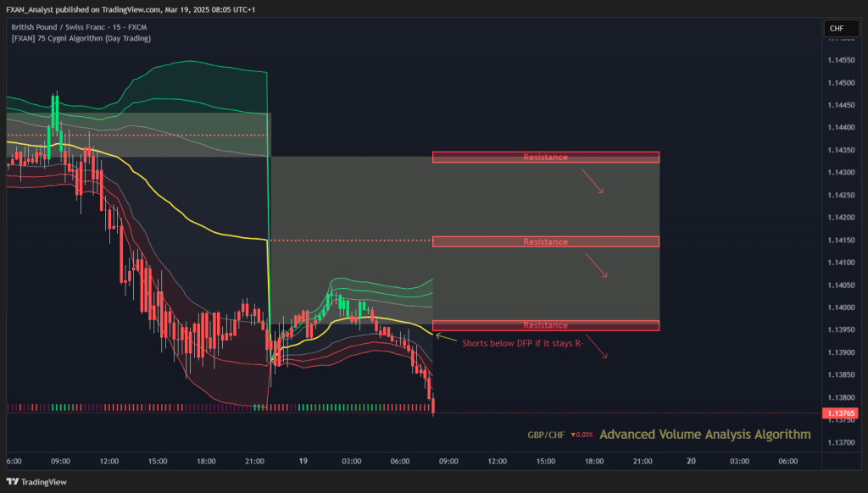Click the 1.14550 price scale label
The height and width of the screenshot is (493, 868).
pyautogui.click(x=841, y=60)
